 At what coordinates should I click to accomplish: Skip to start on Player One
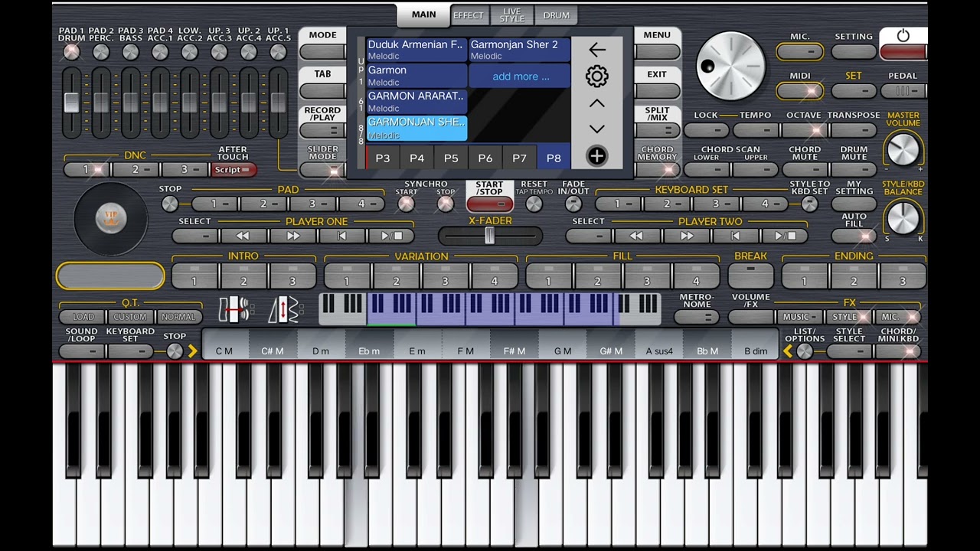pos(342,236)
